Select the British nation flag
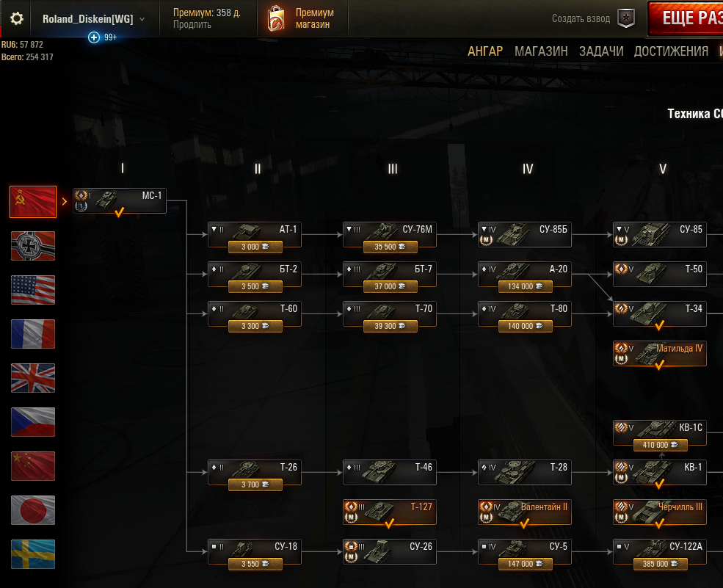 pyautogui.click(x=33, y=378)
